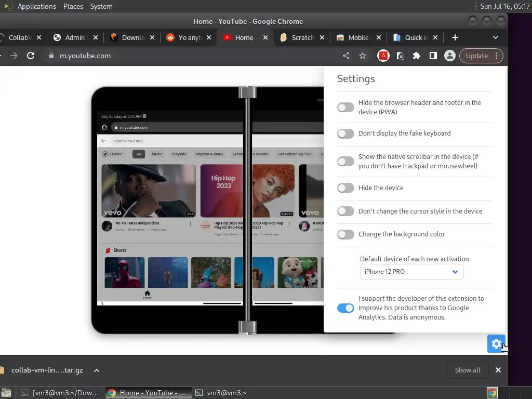Open options for Ne-Yo Miss Independent video
Viewport: 532px width, 399px height.
pyautogui.click(x=190, y=224)
